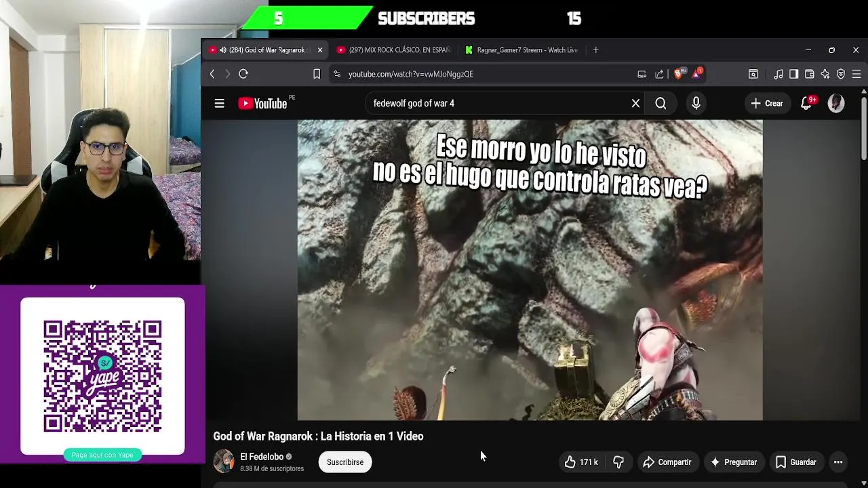
Task: Open the Brave Rewards triangle icon
Action: 697,73
